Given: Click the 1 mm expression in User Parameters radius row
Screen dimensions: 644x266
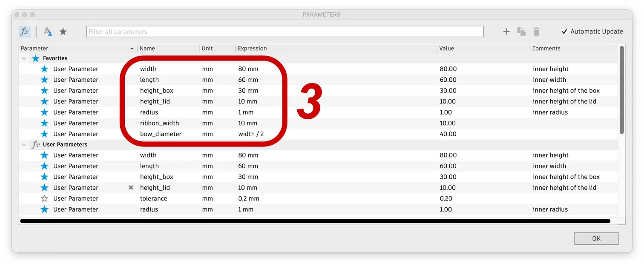Looking at the screenshot, I should pos(246,209).
